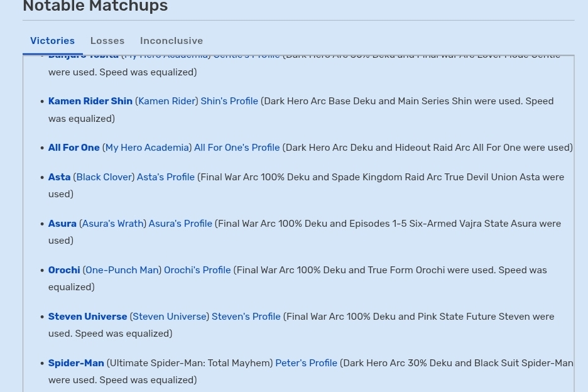Open the Losses tab
Screen dimensions: 588x392
click(x=107, y=40)
